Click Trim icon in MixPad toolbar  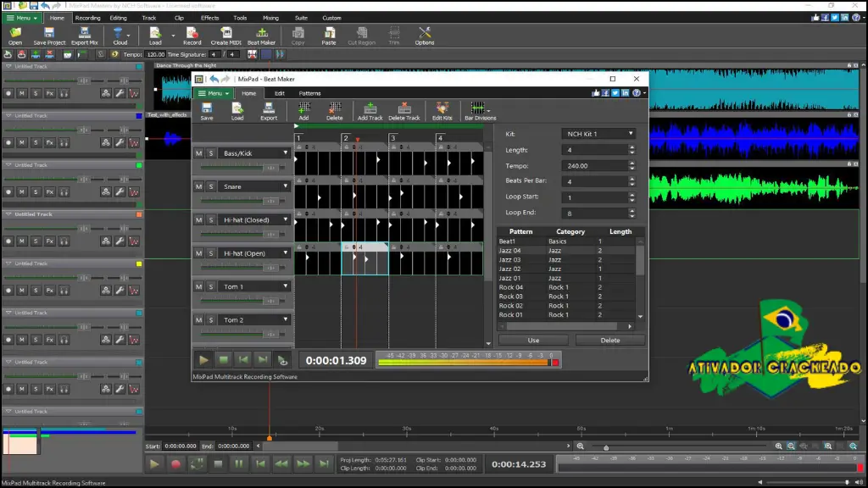coord(393,36)
